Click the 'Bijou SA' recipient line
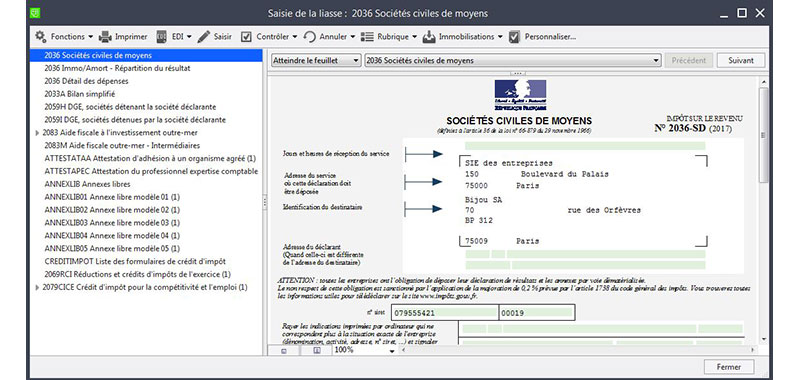Image resolution: width=800 pixels, height=380 pixels. 484,200
